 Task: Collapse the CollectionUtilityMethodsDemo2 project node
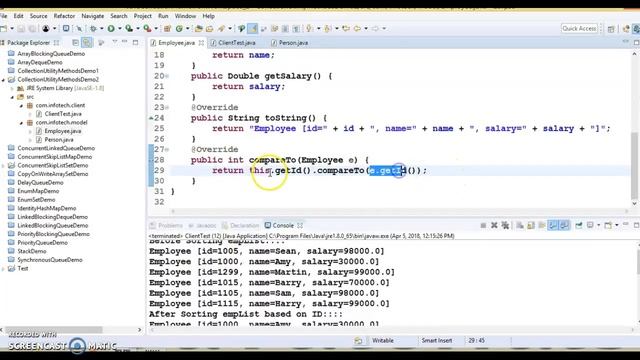[3, 80]
